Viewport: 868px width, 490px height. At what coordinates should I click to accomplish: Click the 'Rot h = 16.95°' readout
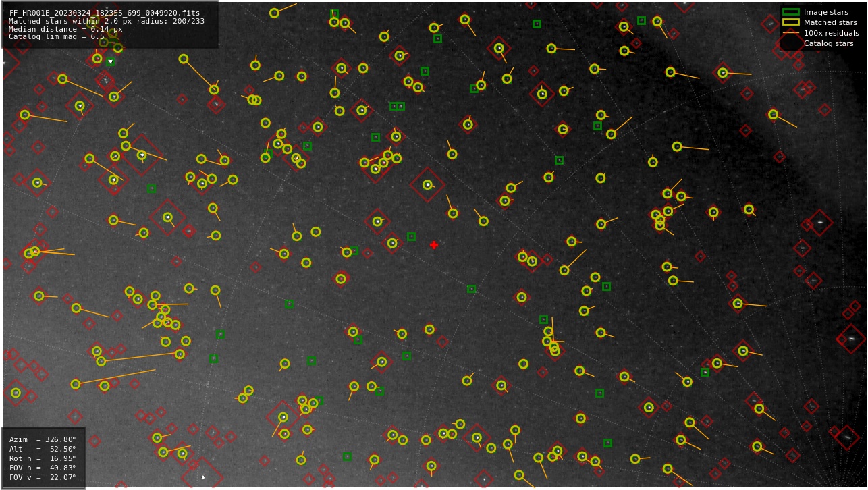point(43,458)
